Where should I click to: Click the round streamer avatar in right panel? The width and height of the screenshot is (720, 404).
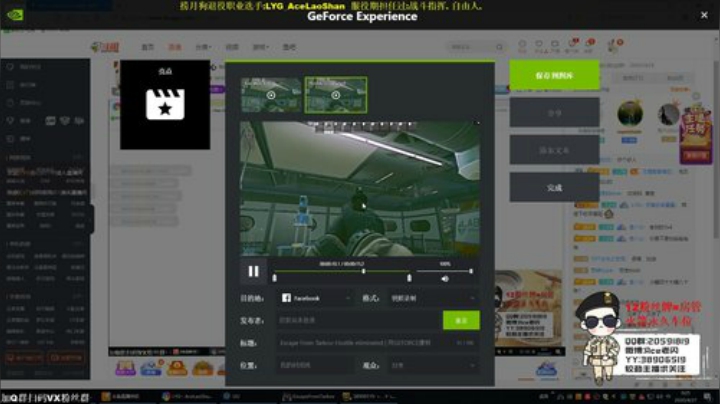click(630, 113)
